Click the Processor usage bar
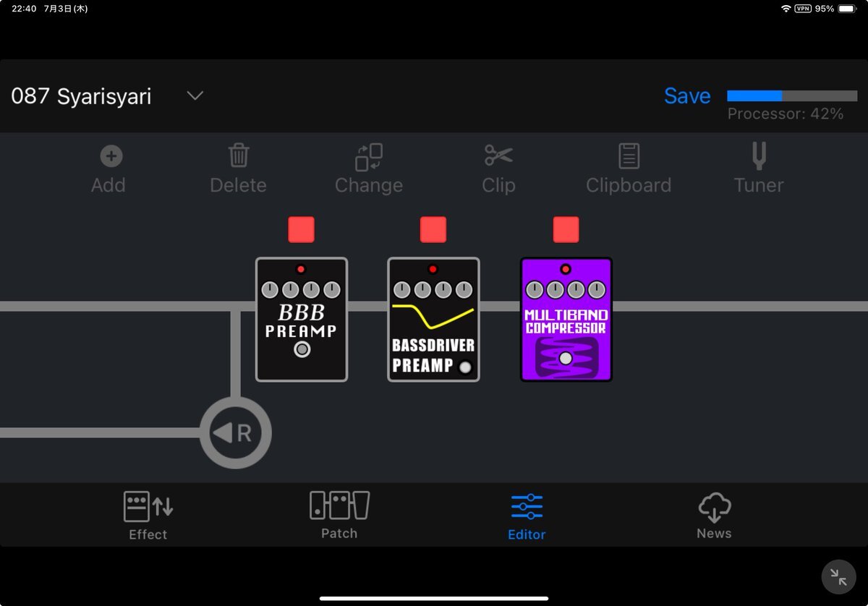868x606 pixels. [792, 95]
